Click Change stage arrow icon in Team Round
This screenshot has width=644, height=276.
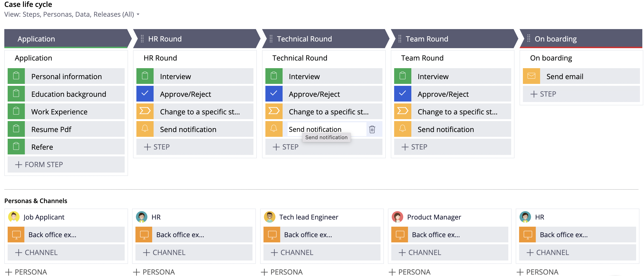click(x=402, y=111)
